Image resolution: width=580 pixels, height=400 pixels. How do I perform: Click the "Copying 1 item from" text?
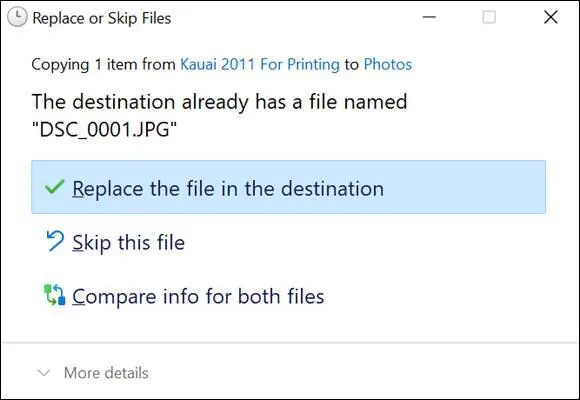103,64
